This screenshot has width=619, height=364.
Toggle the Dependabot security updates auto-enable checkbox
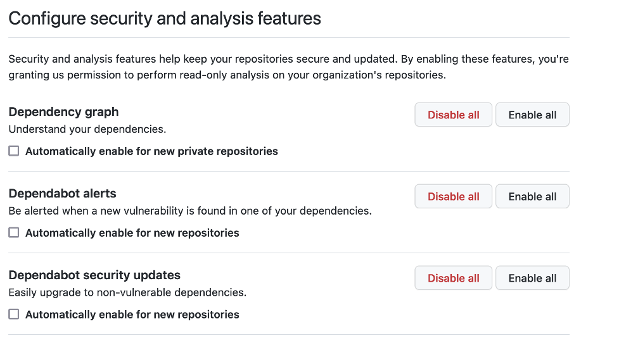[14, 315]
